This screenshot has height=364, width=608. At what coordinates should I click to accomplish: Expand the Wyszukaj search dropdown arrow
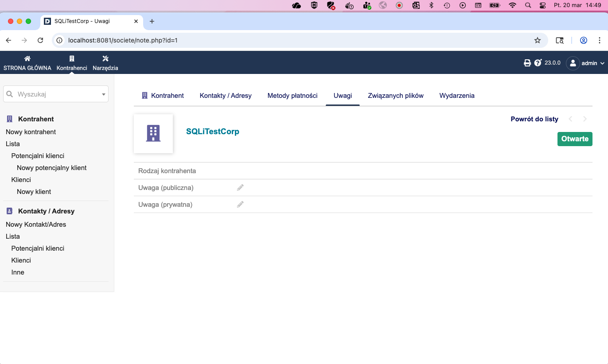pos(103,94)
